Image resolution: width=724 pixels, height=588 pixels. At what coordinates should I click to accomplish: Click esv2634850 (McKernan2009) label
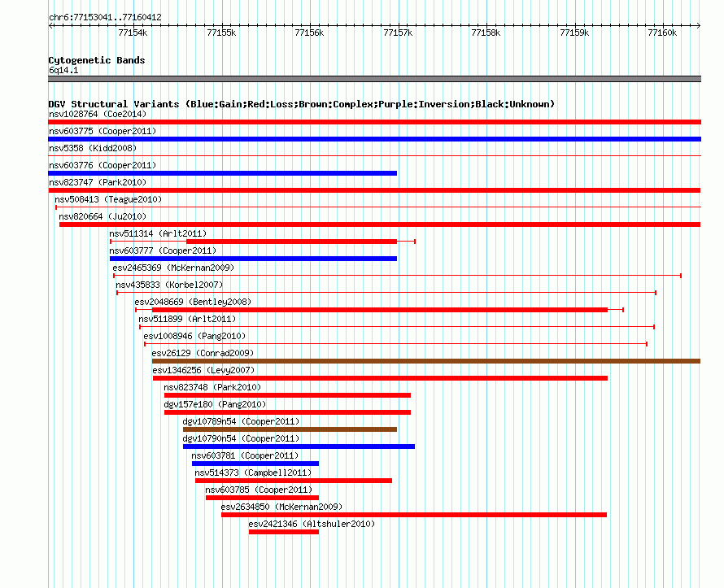[x=281, y=507]
